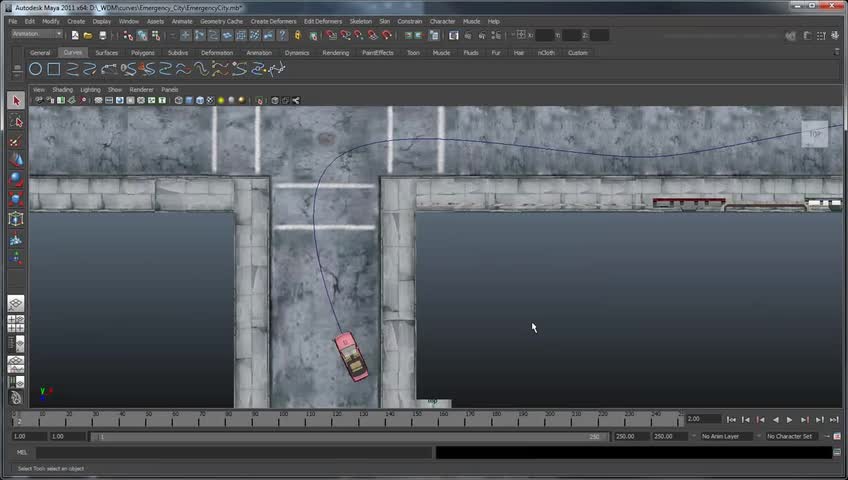Click the NURBS Square shelf icon
This screenshot has height=480, width=848.
tap(54, 69)
